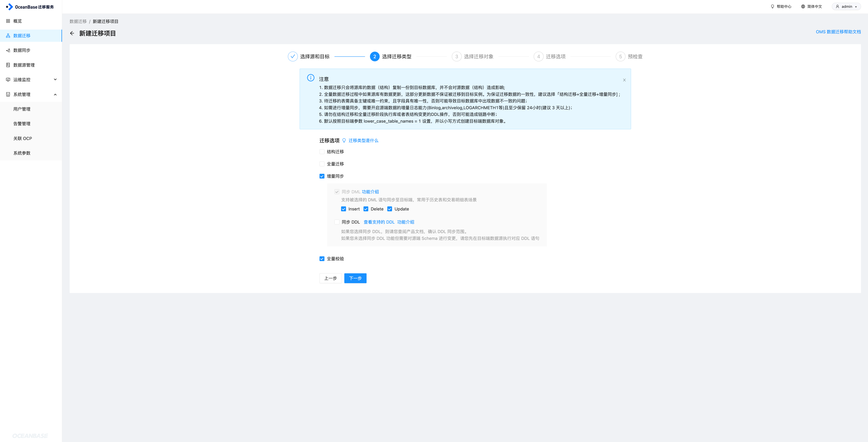Click the globe icon for 简体中文
This screenshot has height=442, width=868.
point(803,6)
